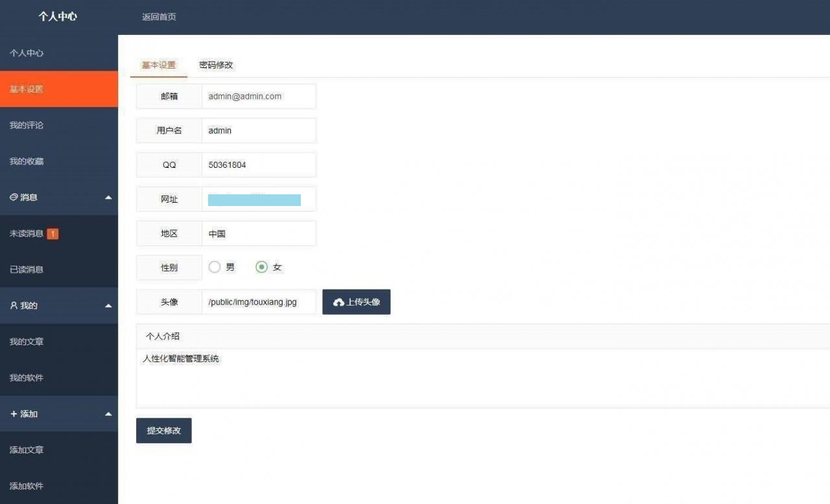Open the 基本设置 tab
Viewport: 830px width, 504px height.
click(159, 65)
